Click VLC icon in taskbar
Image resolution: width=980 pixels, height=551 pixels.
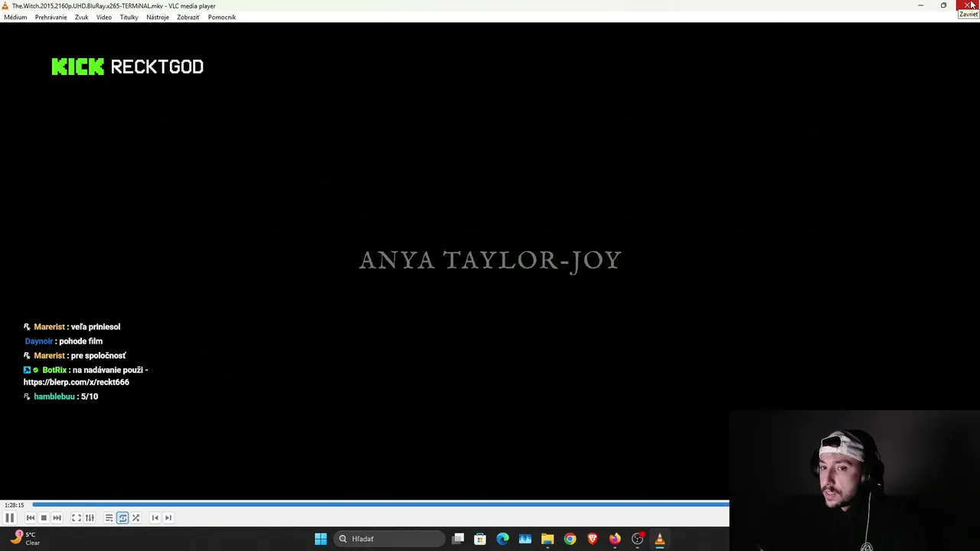point(659,539)
